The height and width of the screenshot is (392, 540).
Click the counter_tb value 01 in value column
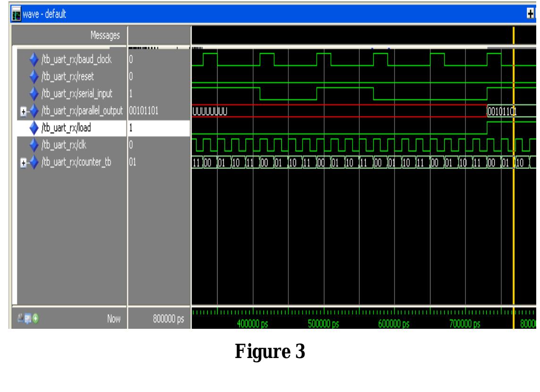[x=133, y=162]
